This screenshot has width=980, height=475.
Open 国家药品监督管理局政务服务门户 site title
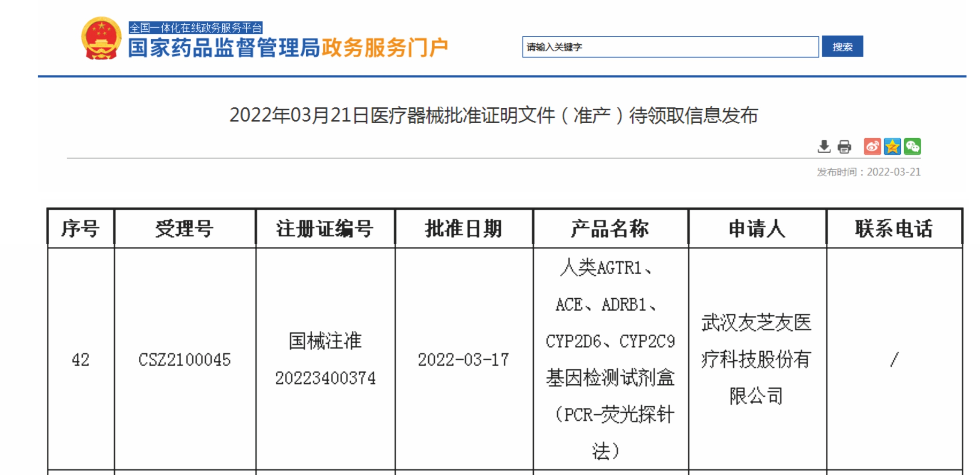pyautogui.click(x=288, y=47)
